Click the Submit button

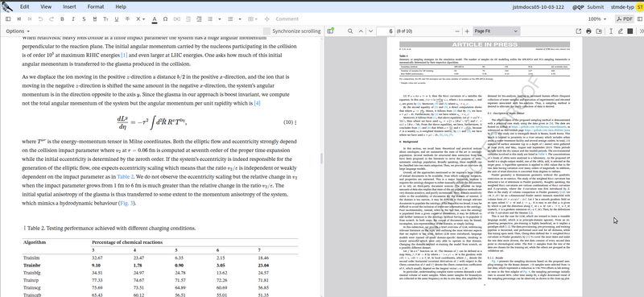coord(596,7)
